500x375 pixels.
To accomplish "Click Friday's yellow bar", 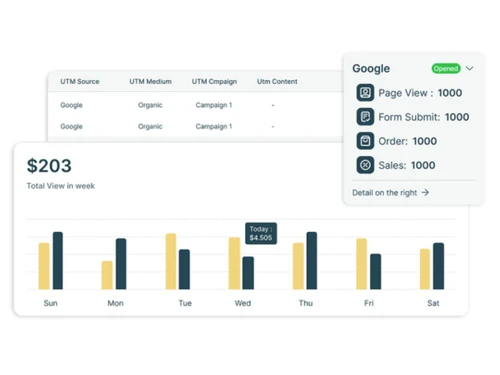I will [362, 264].
